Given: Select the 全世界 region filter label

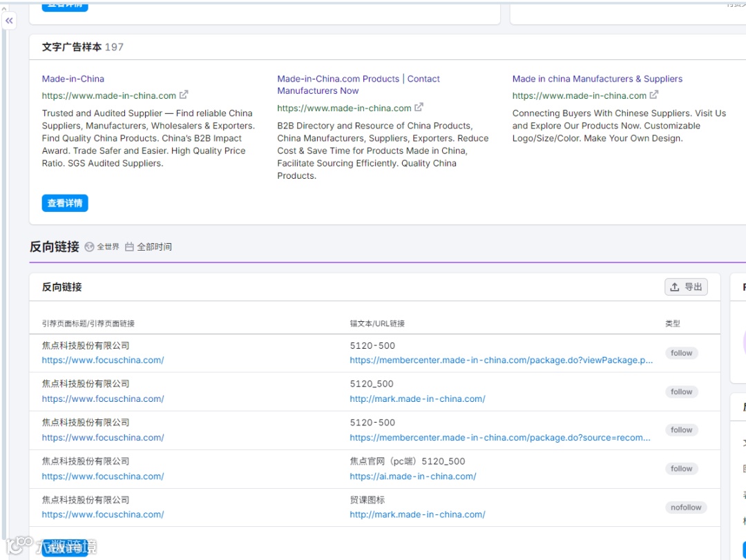Looking at the screenshot, I should pos(108,247).
